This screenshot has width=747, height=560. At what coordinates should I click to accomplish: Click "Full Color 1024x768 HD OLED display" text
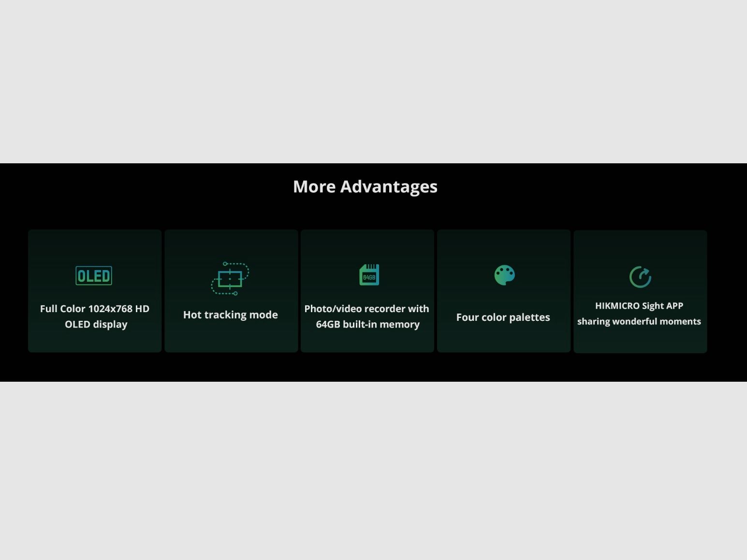(95, 316)
